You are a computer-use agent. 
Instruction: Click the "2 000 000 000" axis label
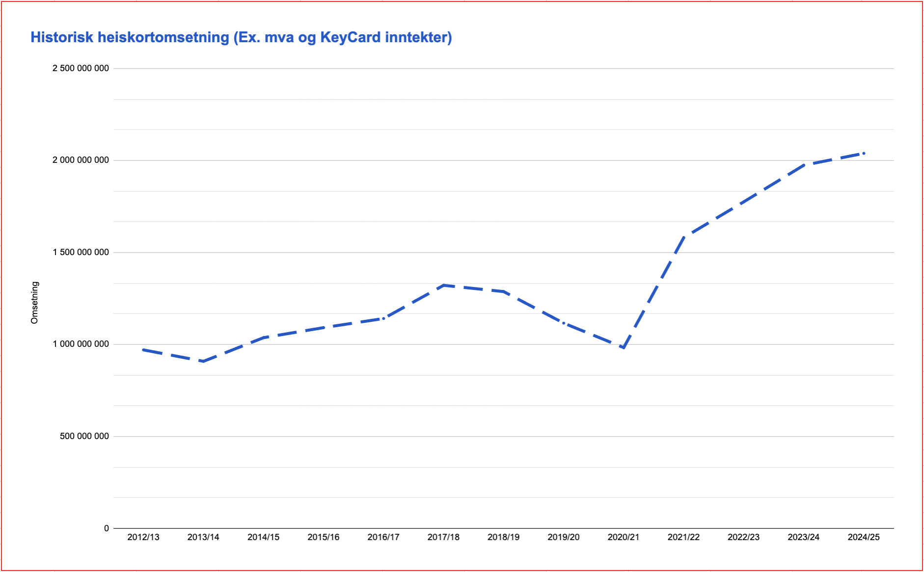click(x=81, y=160)
